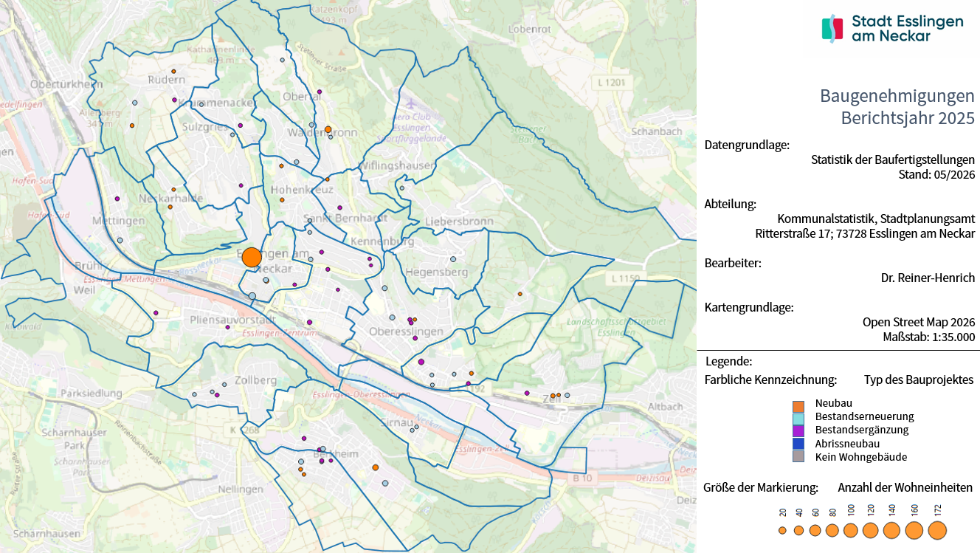The image size is (980, 553).
Task: Pick the 120 units size legend circle
Action: click(x=870, y=530)
